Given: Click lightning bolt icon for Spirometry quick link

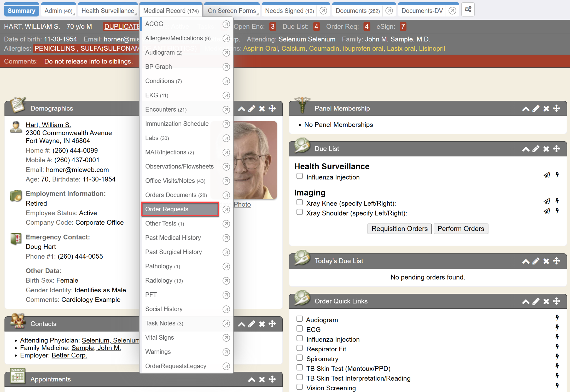Looking at the screenshot, I should tap(557, 357).
